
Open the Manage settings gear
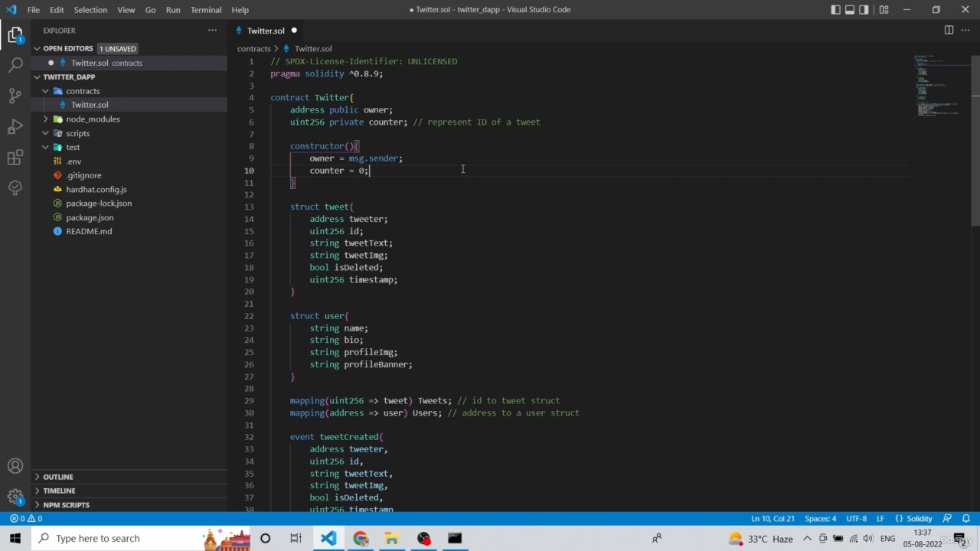click(x=15, y=497)
